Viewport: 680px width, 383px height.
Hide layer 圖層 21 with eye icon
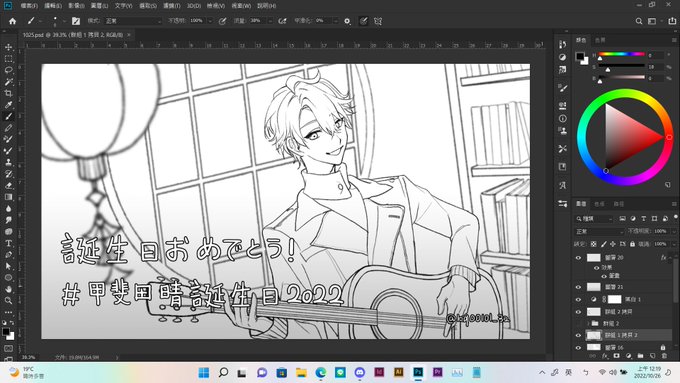[578, 287]
